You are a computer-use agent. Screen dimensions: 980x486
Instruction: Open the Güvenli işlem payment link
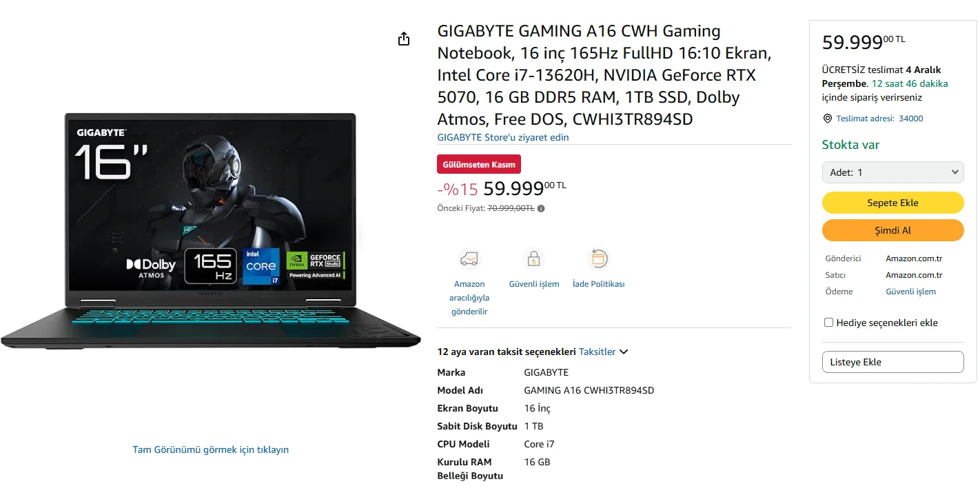910,292
